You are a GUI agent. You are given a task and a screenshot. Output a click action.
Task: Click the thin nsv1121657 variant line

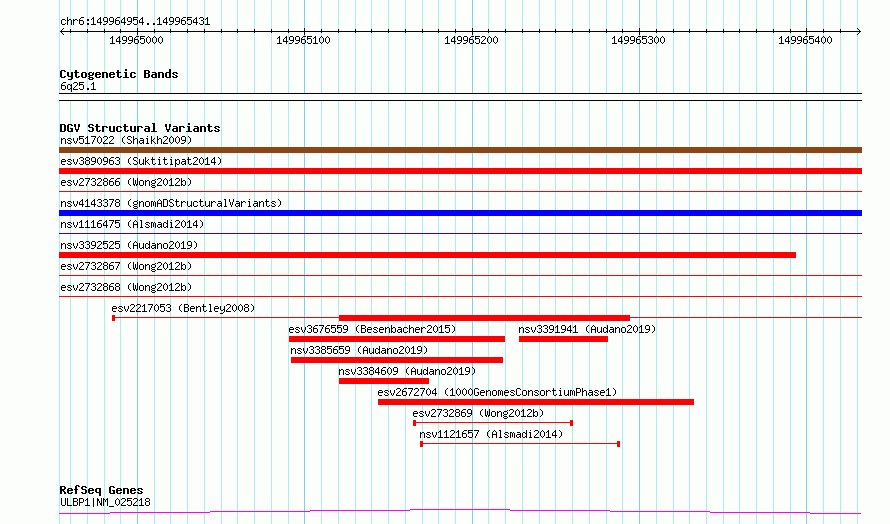pos(520,444)
